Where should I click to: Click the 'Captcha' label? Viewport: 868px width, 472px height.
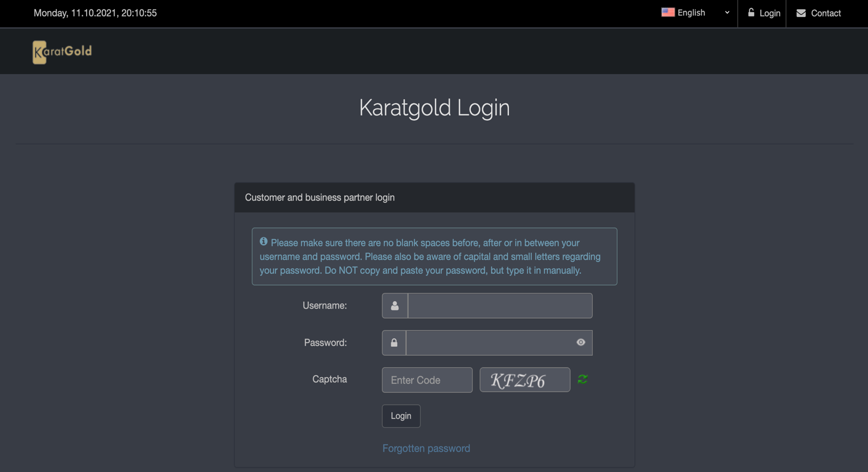(x=329, y=379)
